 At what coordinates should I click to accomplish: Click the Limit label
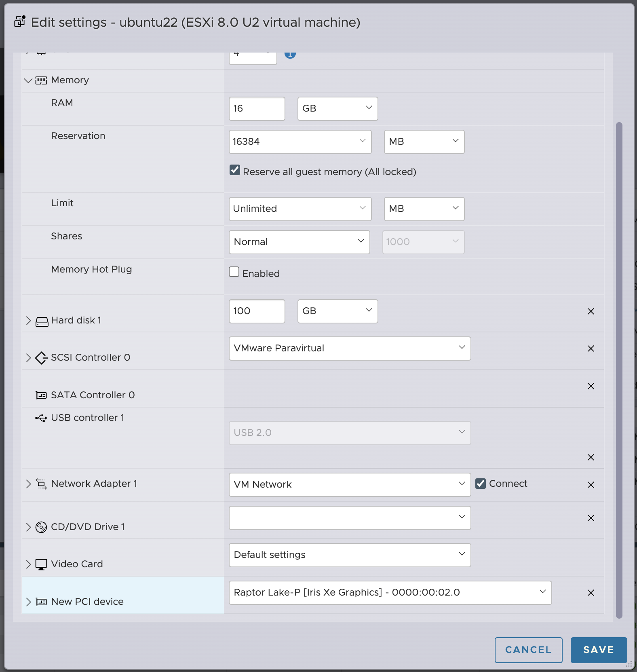click(x=62, y=203)
